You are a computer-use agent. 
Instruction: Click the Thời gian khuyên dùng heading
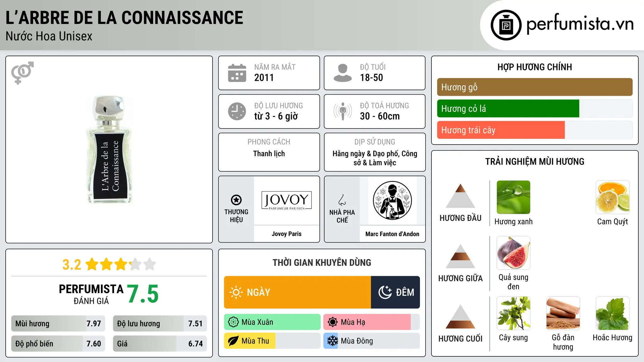tap(322, 262)
